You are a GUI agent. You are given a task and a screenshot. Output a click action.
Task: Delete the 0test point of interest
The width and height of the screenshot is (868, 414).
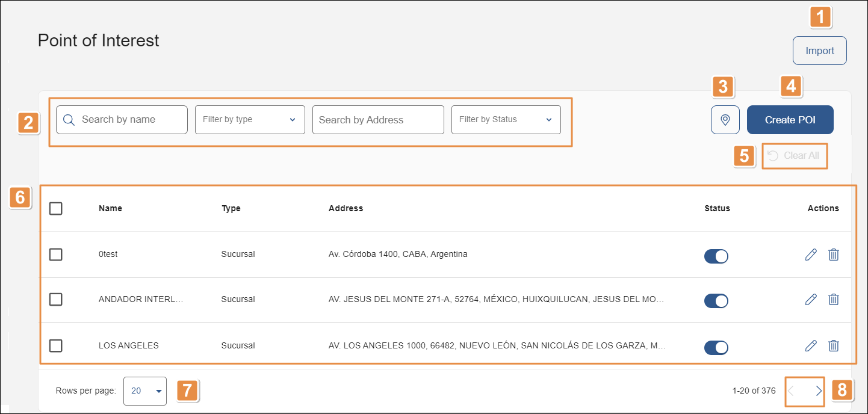point(834,255)
